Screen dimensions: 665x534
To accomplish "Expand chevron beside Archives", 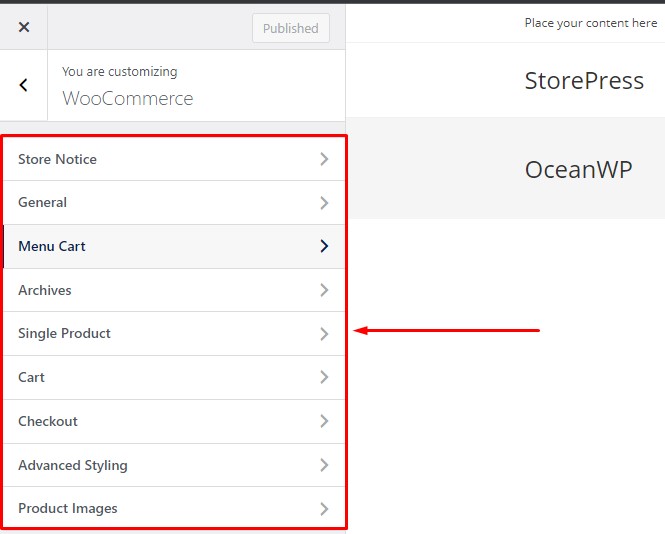I will point(324,290).
